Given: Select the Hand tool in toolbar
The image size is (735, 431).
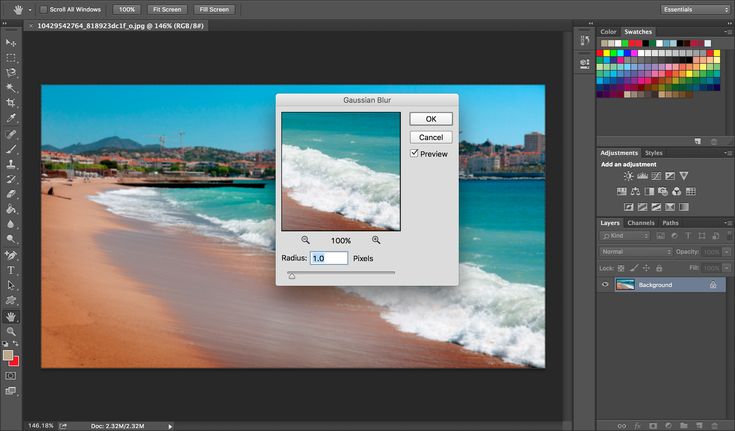Looking at the screenshot, I should pyautogui.click(x=11, y=317).
